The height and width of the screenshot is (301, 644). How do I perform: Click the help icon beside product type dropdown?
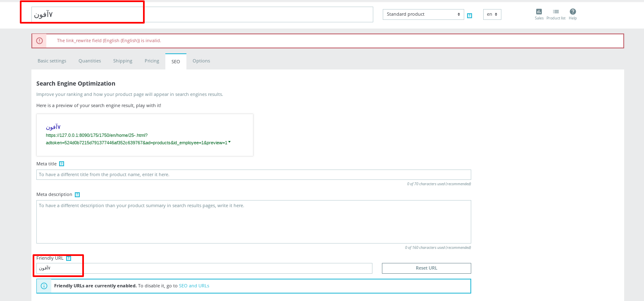point(470,16)
